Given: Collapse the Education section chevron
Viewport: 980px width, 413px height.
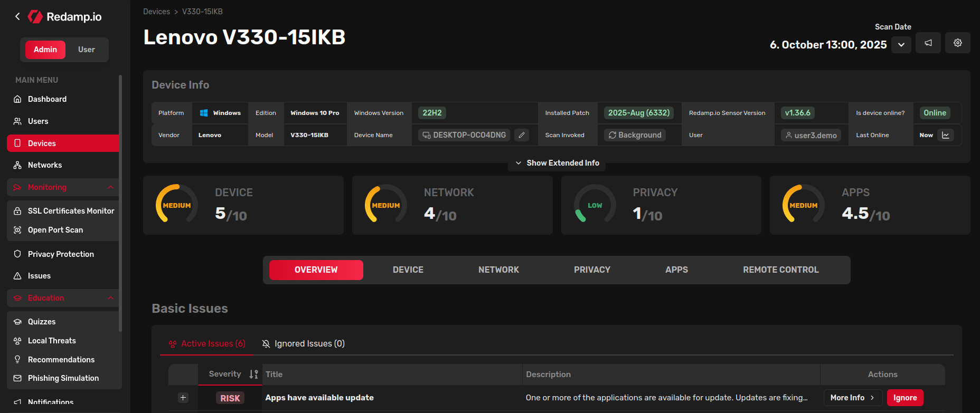Looking at the screenshot, I should click(x=110, y=298).
